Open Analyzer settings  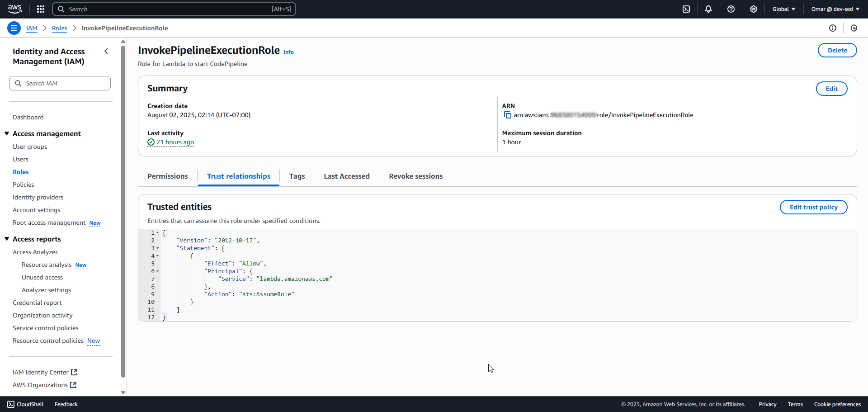click(x=46, y=290)
